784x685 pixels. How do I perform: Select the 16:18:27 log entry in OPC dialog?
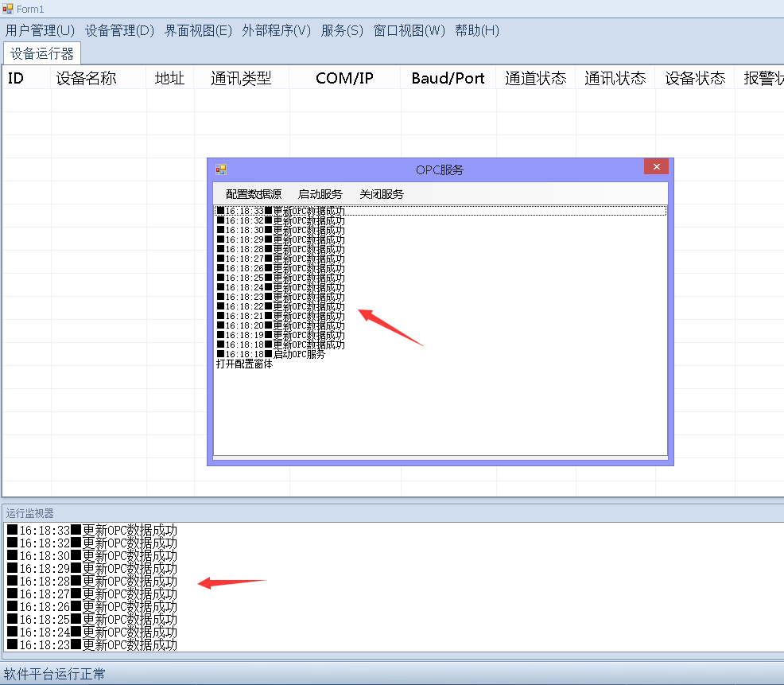(x=441, y=259)
